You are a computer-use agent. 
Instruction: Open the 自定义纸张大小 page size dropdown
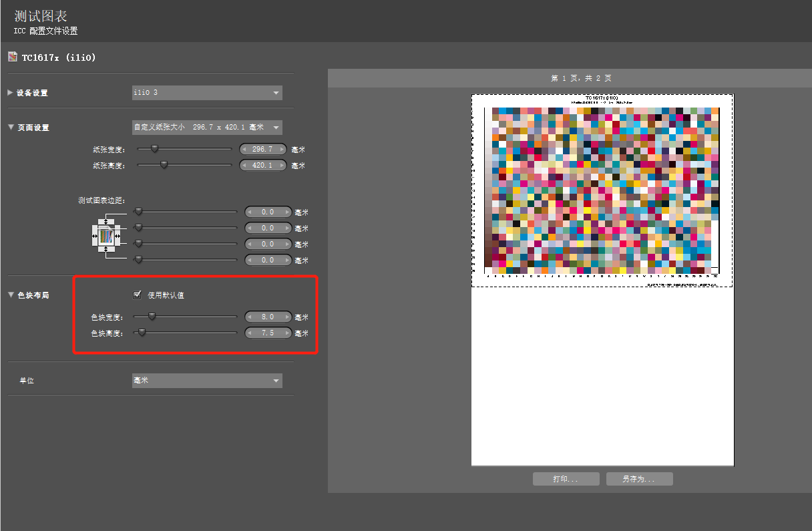pyautogui.click(x=207, y=127)
